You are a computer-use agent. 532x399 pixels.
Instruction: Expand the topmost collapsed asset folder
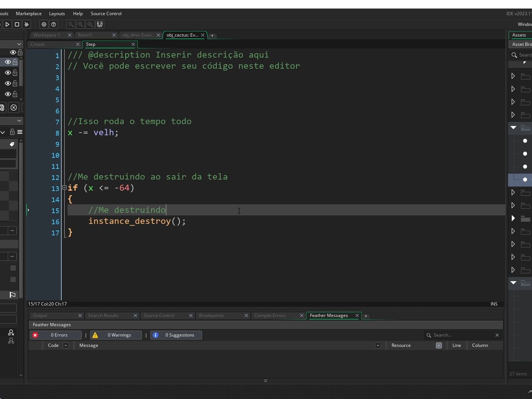point(513,76)
